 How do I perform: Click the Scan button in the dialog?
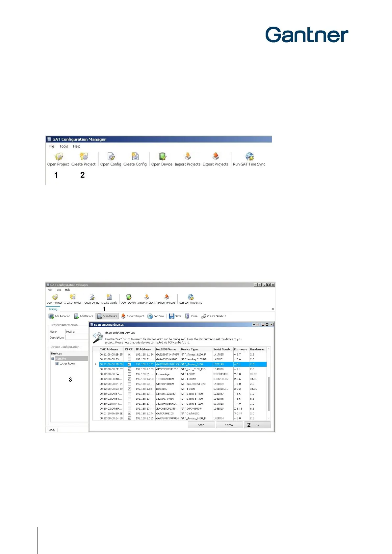201,425
